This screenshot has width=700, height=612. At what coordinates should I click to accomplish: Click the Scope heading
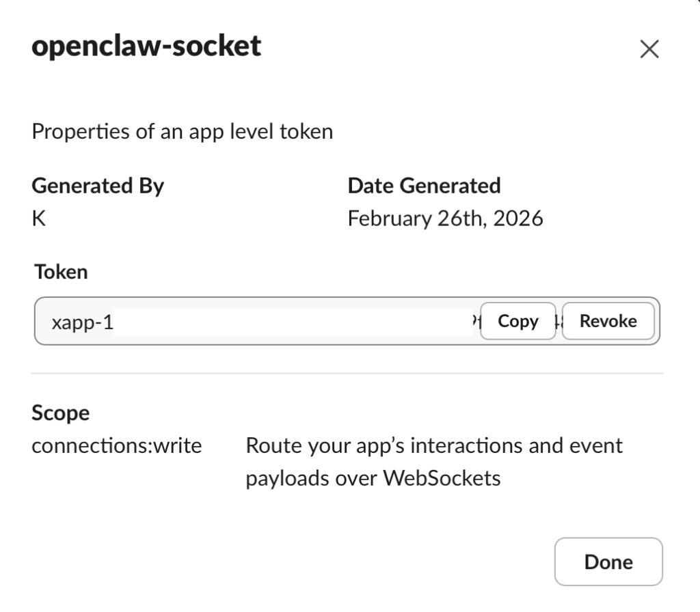click(x=60, y=413)
